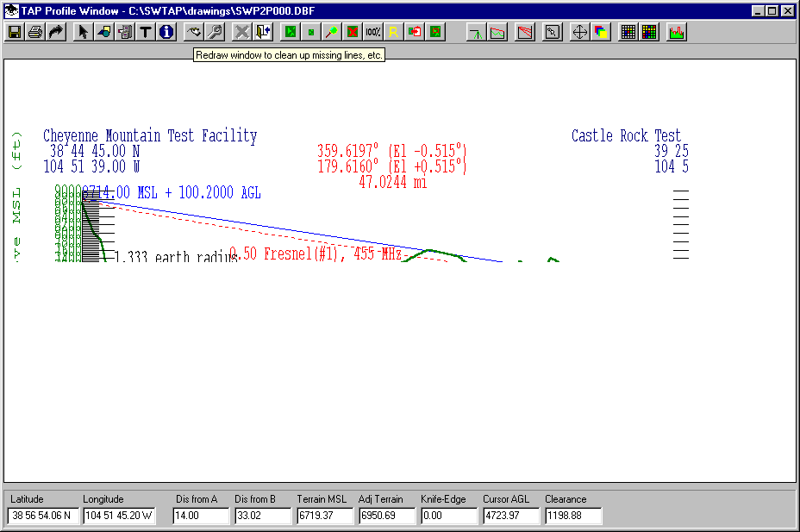The image size is (800, 532).
Task: Click the small green zoom-out icon
Action: 311,32
